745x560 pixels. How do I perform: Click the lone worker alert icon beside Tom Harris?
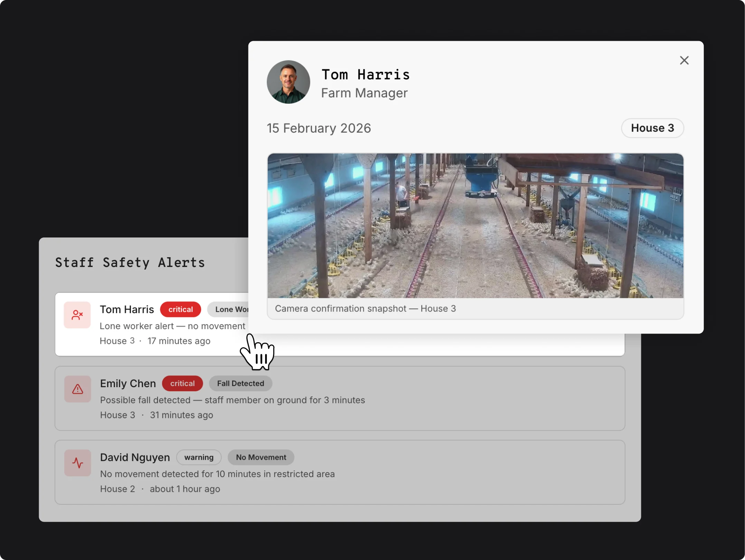[77, 315]
